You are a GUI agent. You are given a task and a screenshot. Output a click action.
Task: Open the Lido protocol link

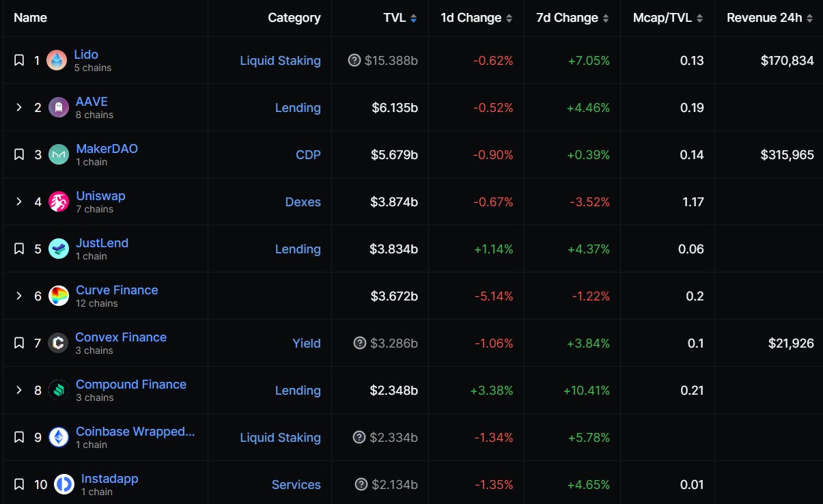[x=86, y=54]
